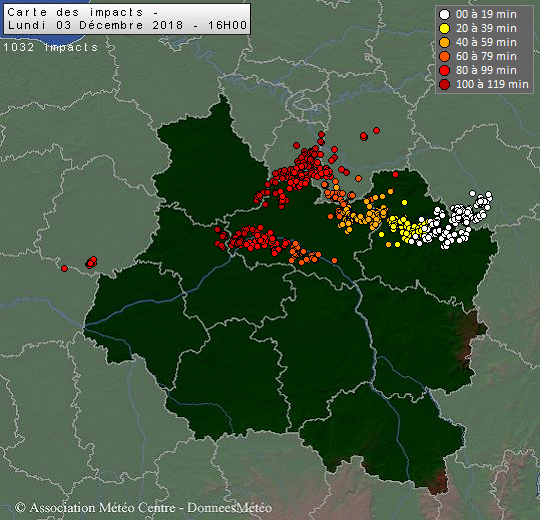The width and height of the screenshot is (540, 520).
Task: Select the '100 à 119 min' legend label
Action: coord(492,84)
